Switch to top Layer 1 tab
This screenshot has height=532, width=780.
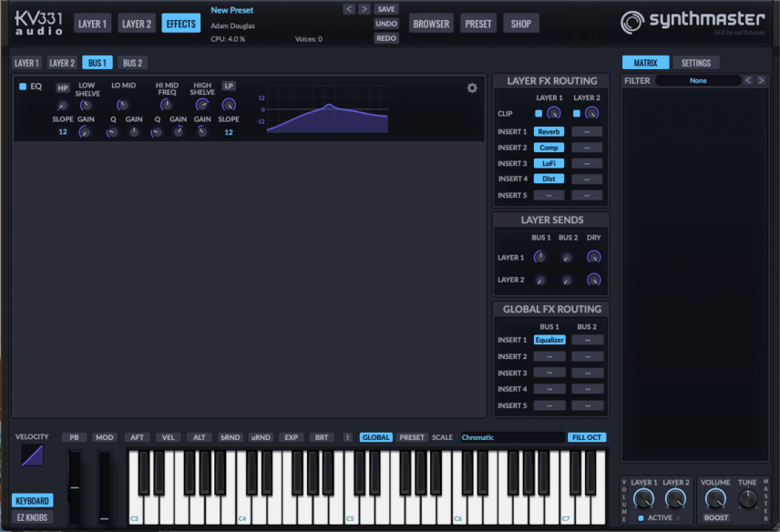[93, 24]
